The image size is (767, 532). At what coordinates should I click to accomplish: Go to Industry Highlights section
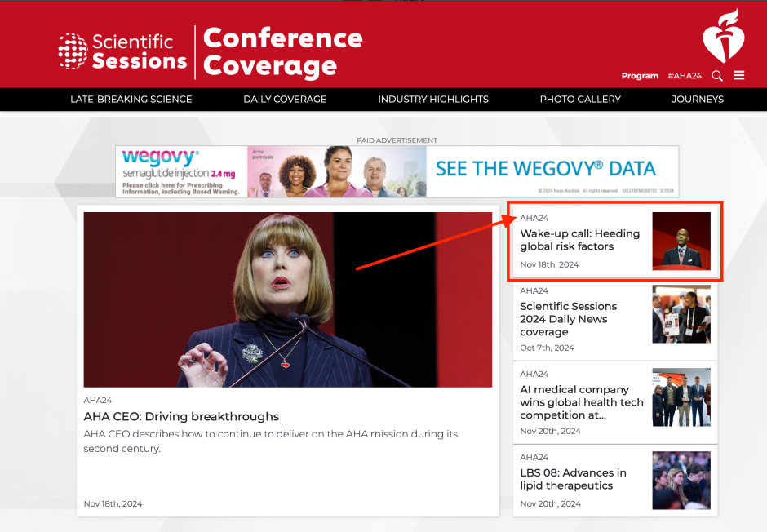[x=433, y=100]
